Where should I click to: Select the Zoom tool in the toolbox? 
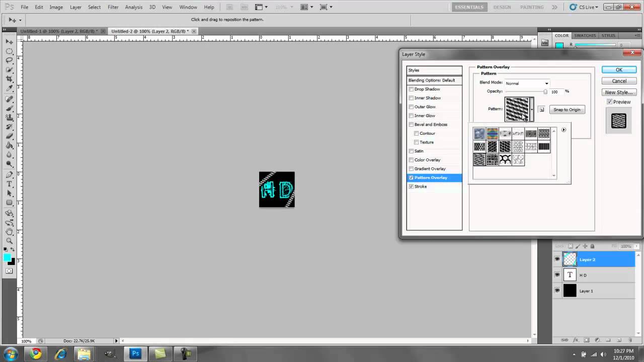[10, 241]
